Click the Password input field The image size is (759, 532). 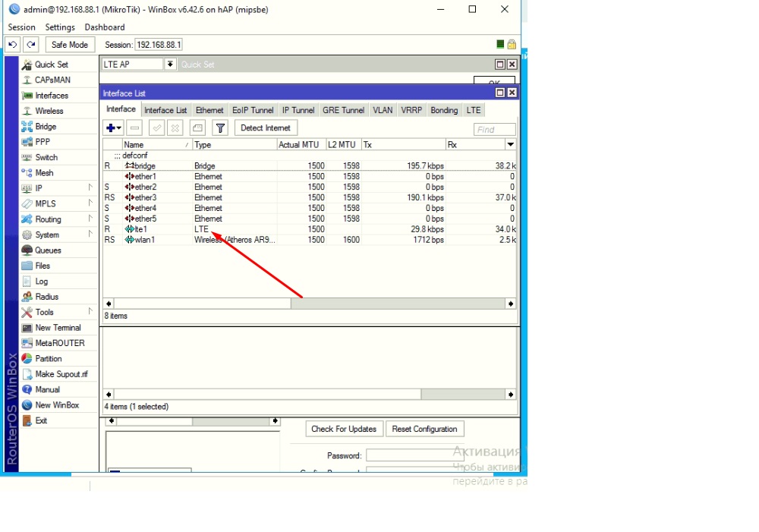415,455
